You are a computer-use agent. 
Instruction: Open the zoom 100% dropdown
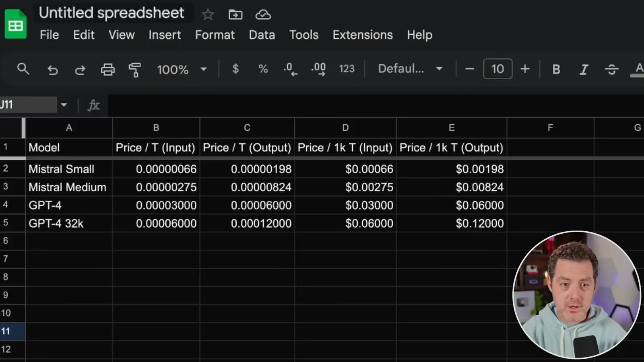(x=182, y=70)
